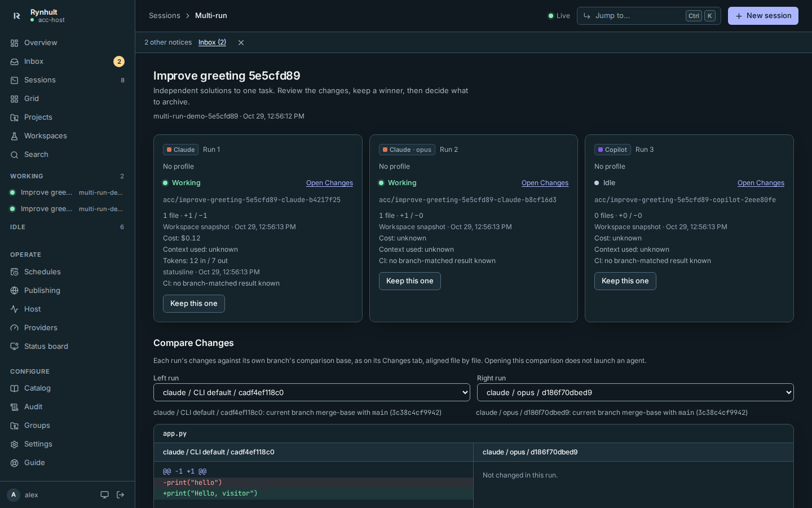Click the Workspaces flask icon
This screenshot has height=508, width=812.
tap(14, 136)
